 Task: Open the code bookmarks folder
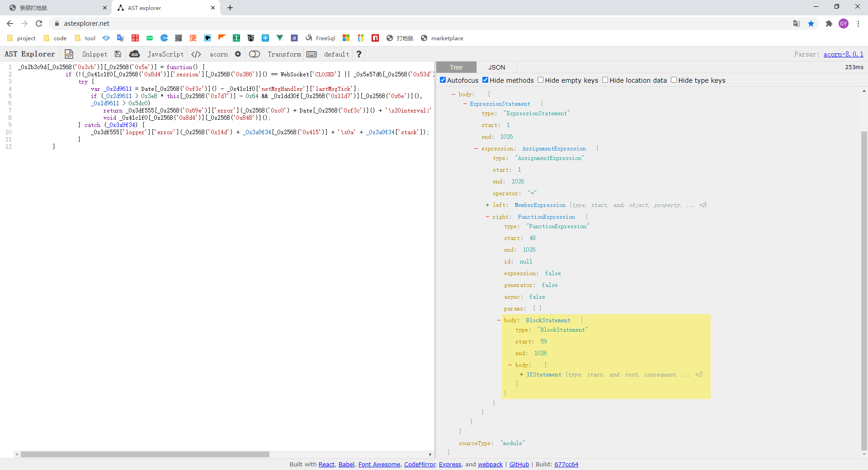(x=55, y=38)
